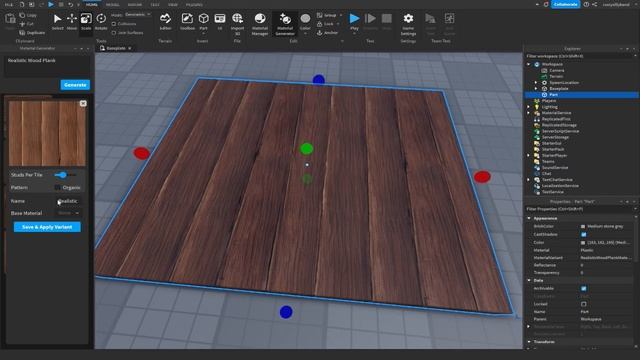Open the VIEW ribbon tab

(173, 4)
